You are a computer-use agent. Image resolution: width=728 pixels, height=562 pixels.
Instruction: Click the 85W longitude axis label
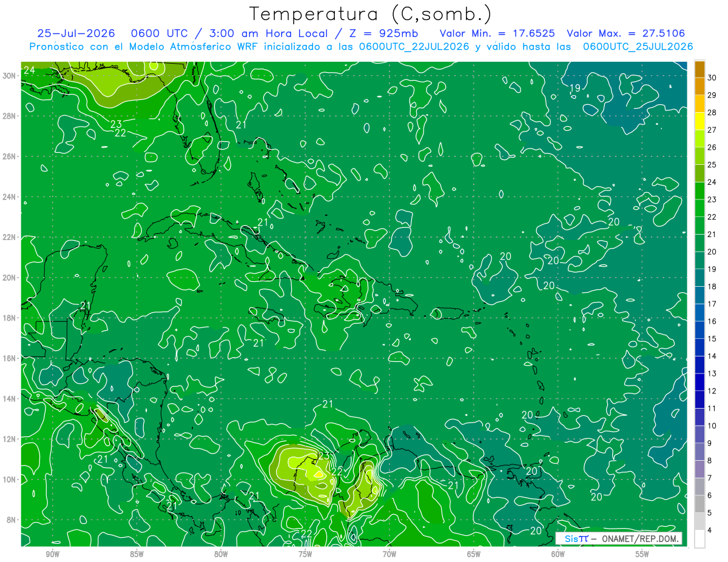(136, 554)
